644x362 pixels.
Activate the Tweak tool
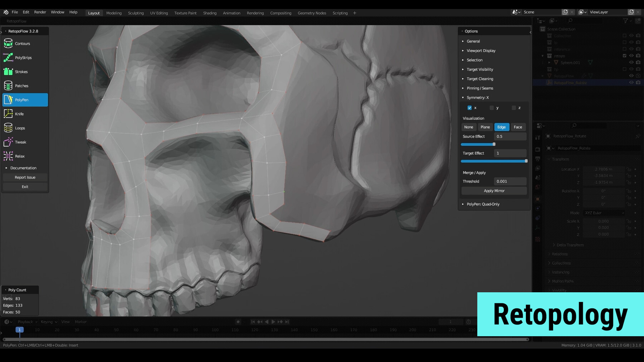20,142
